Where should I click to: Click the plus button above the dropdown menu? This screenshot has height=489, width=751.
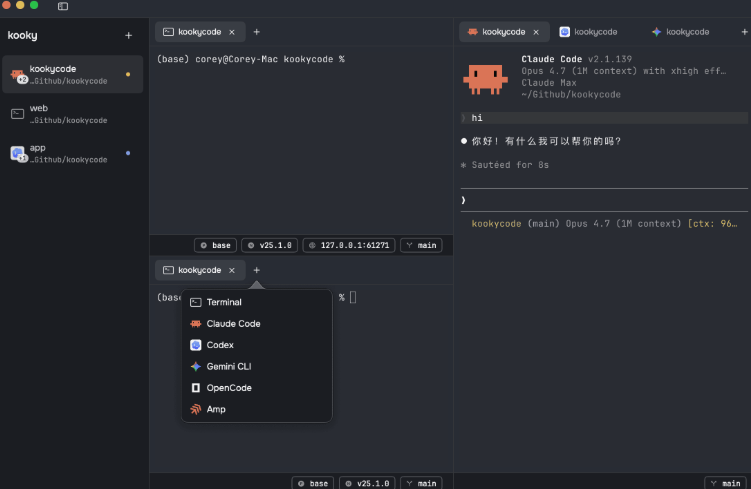(257, 271)
